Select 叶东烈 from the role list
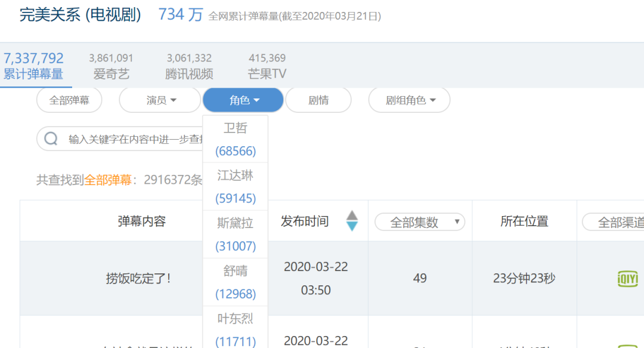The width and height of the screenshot is (644, 348). [236, 328]
